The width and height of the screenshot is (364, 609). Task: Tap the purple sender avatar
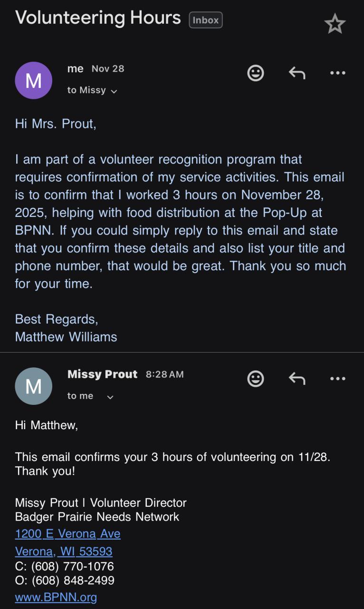pos(33,80)
